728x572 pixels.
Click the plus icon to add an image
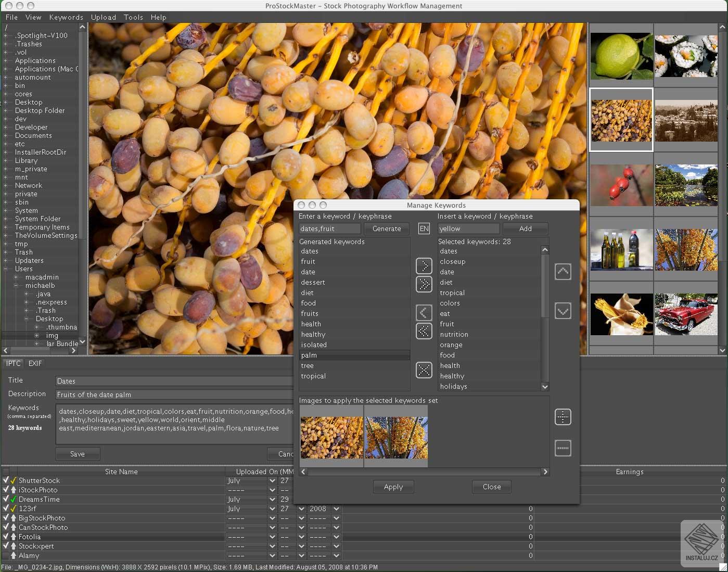[563, 417]
